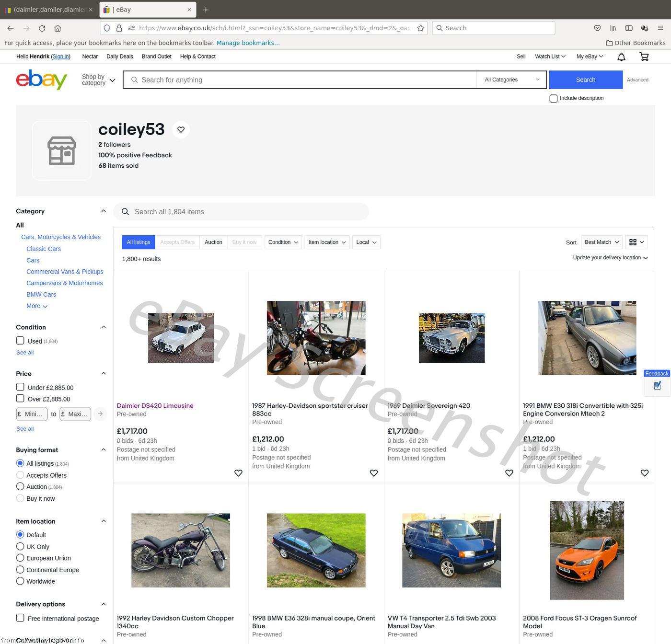
Task: Watch the 1969 Daimler Sovereign 420 listing
Action: tap(509, 473)
